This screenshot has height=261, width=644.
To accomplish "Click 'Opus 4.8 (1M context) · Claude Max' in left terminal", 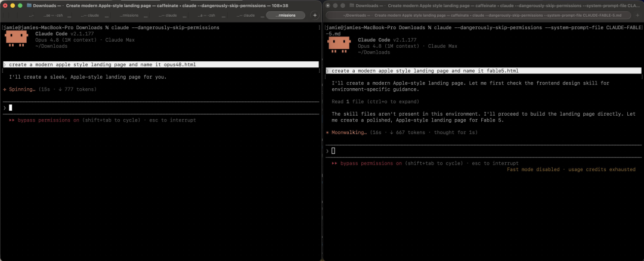I will pos(85,40).
